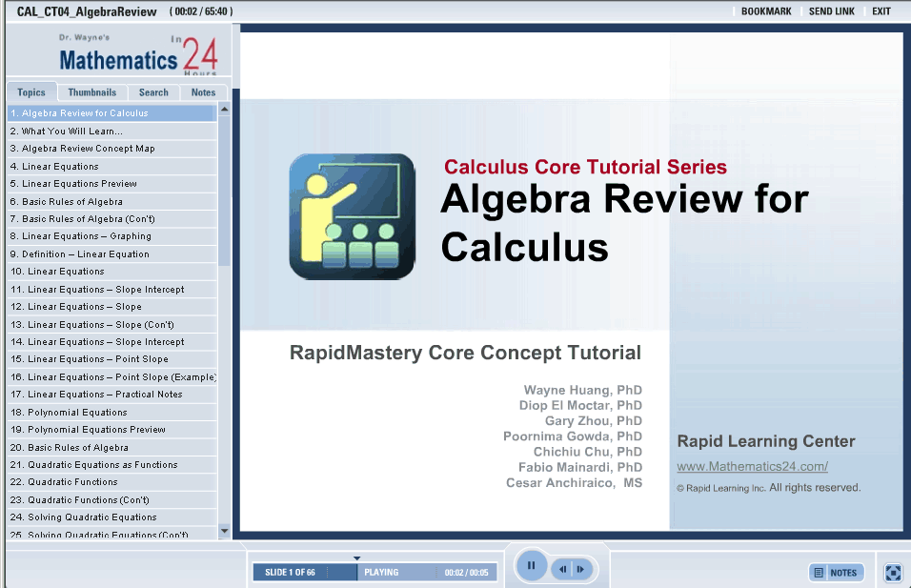Screen dimensions: 911x588
Task: Click the progress position marker triangle
Action: pos(356,558)
